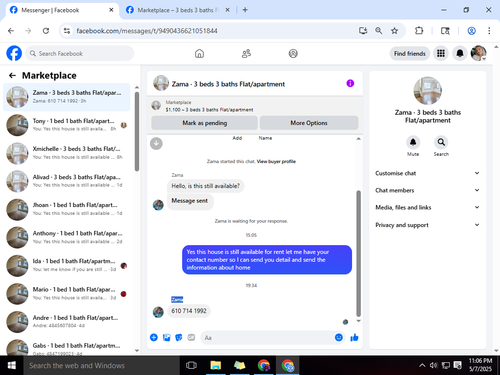This screenshot has width=500, height=375.
Task: Click the Search Facebook field
Action: click(79, 53)
